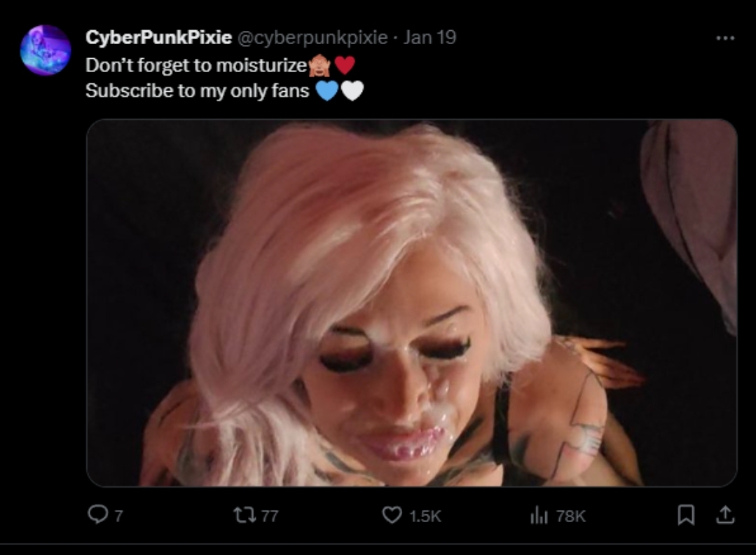Click the "Subscribe to my only fans" text line

[197, 90]
